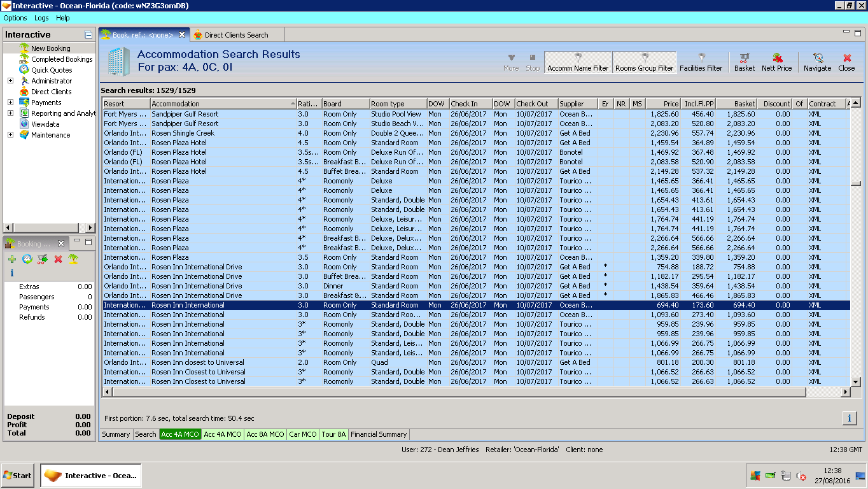
Task: Click the blue info icon at bottom right
Action: 849,418
